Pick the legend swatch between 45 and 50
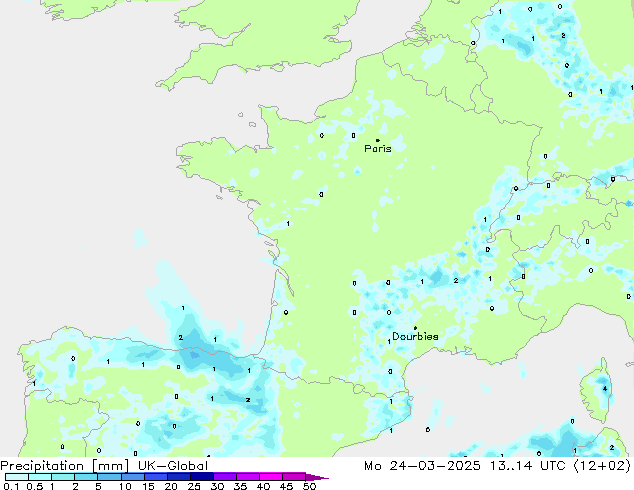 (x=294, y=477)
